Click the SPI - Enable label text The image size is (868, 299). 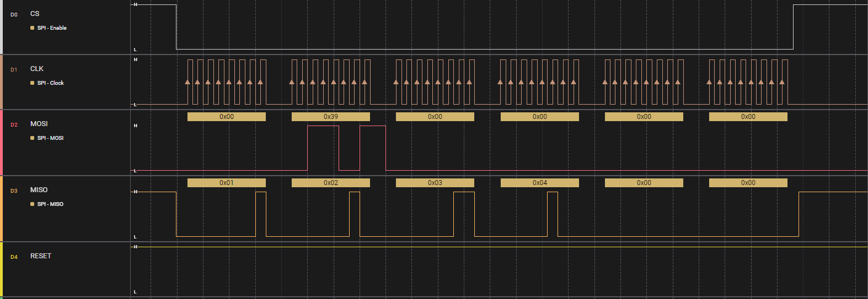click(52, 28)
